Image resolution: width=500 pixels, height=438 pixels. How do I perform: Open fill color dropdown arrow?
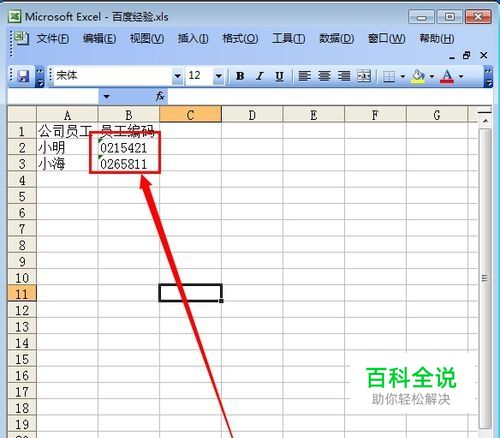432,76
